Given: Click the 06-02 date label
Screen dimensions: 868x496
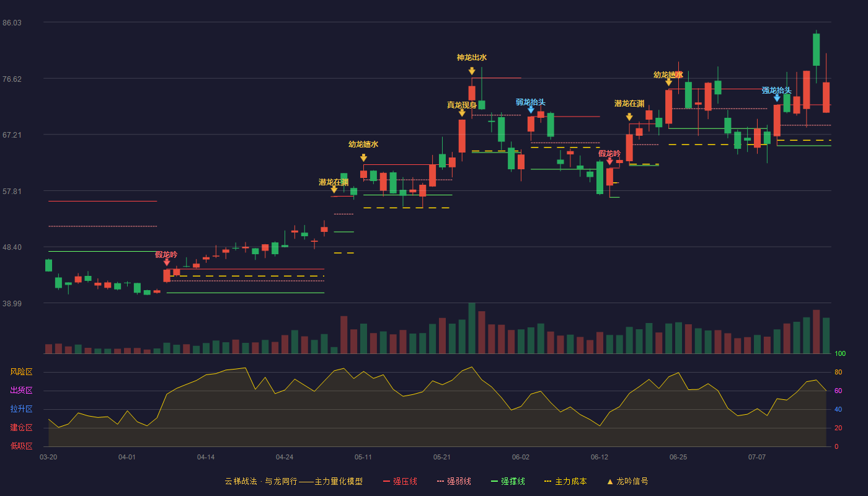Looking at the screenshot, I should pos(521,457).
